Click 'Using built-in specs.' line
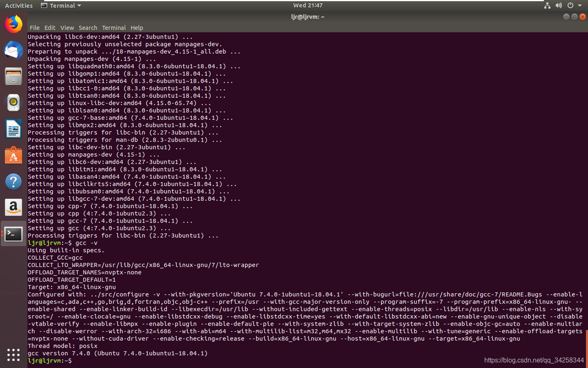 coord(66,250)
